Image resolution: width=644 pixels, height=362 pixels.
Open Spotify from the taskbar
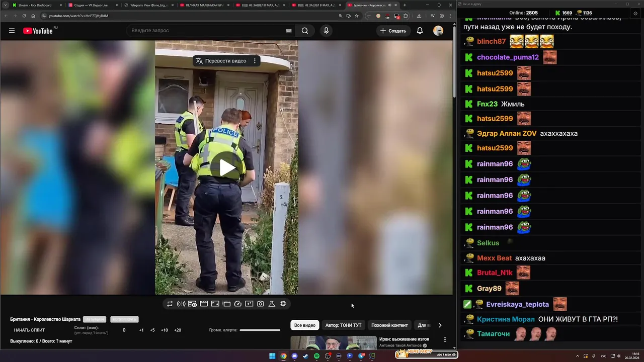[x=316, y=356]
